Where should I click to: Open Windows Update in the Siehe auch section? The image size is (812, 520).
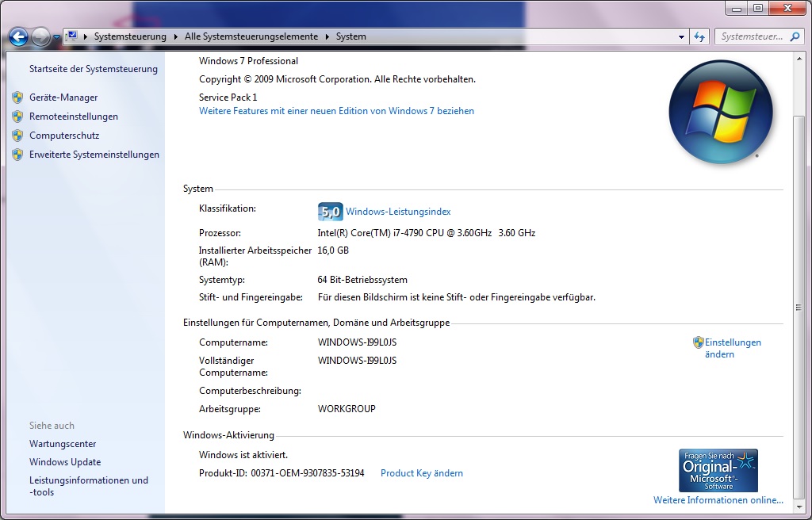tap(65, 462)
